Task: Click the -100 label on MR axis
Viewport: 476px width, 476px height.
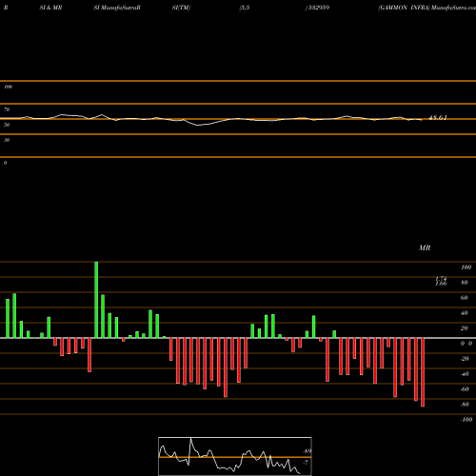Action: [466, 420]
